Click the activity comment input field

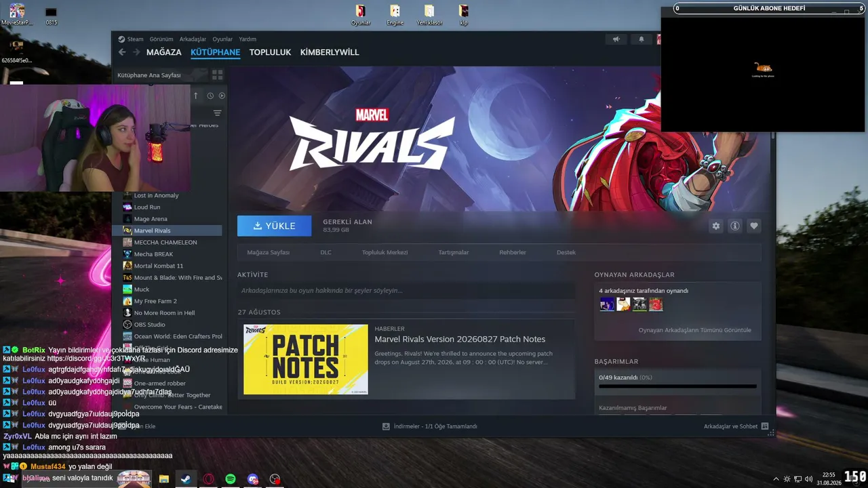tap(406, 291)
